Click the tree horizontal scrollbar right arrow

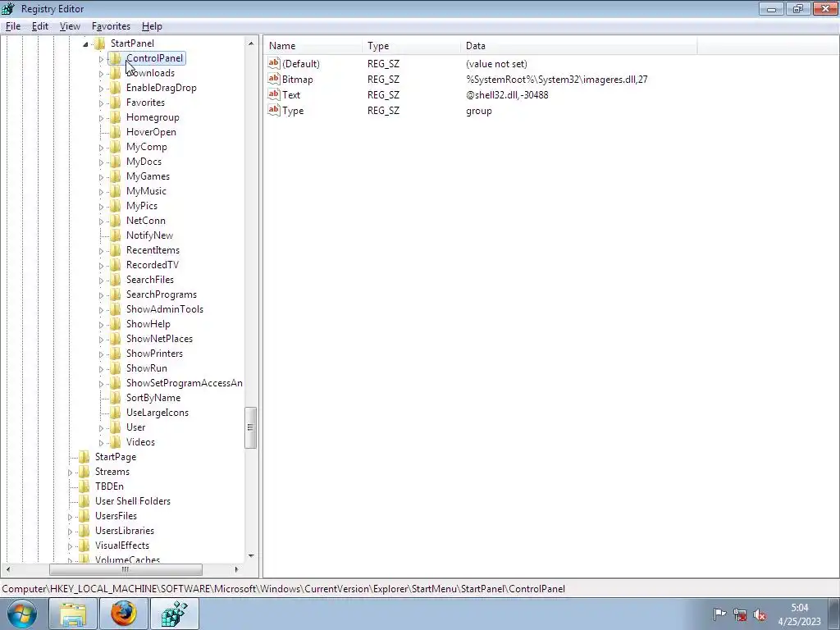237,569
